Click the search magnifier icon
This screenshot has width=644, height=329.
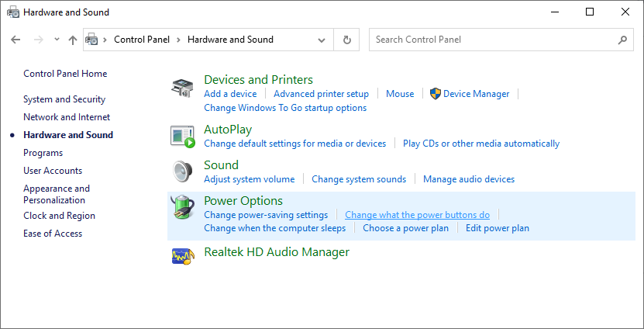click(622, 40)
